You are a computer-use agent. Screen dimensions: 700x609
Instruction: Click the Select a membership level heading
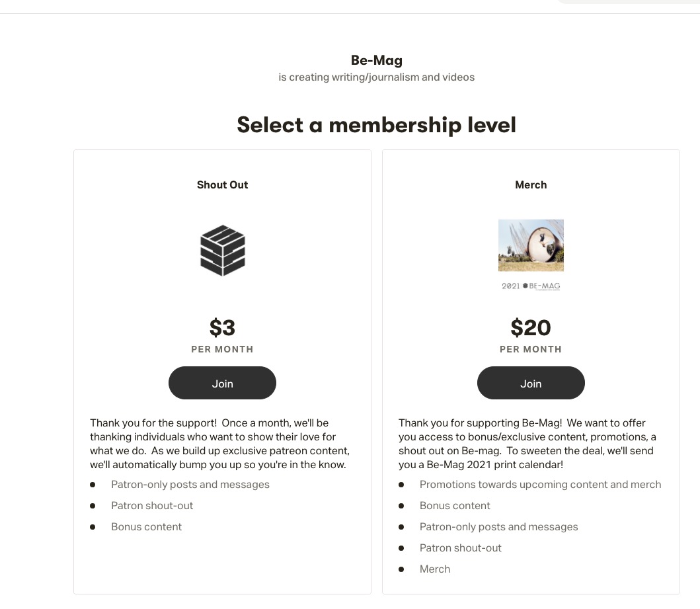point(376,125)
